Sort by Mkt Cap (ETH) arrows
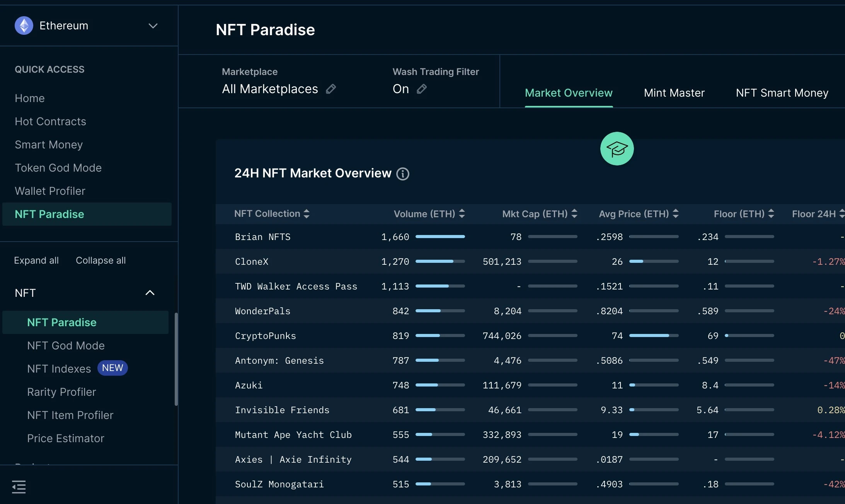845x504 pixels. tap(574, 214)
